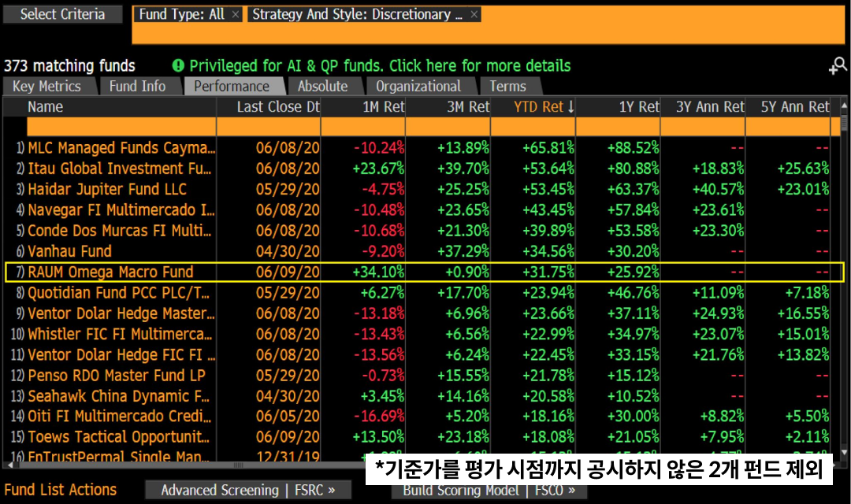Select Oiti FI Multimercado Credi... fund
The height and width of the screenshot is (504, 851).
[x=120, y=416]
